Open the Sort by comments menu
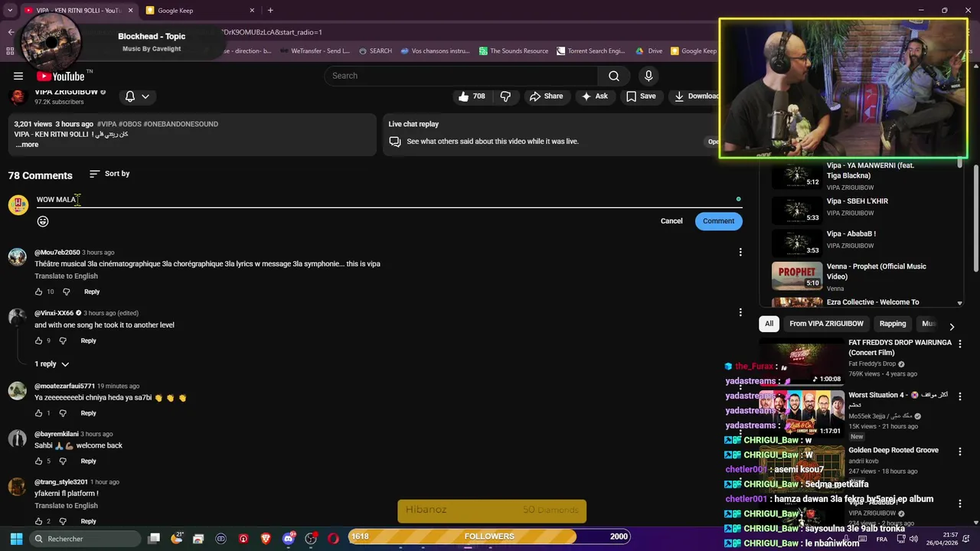 coord(109,174)
